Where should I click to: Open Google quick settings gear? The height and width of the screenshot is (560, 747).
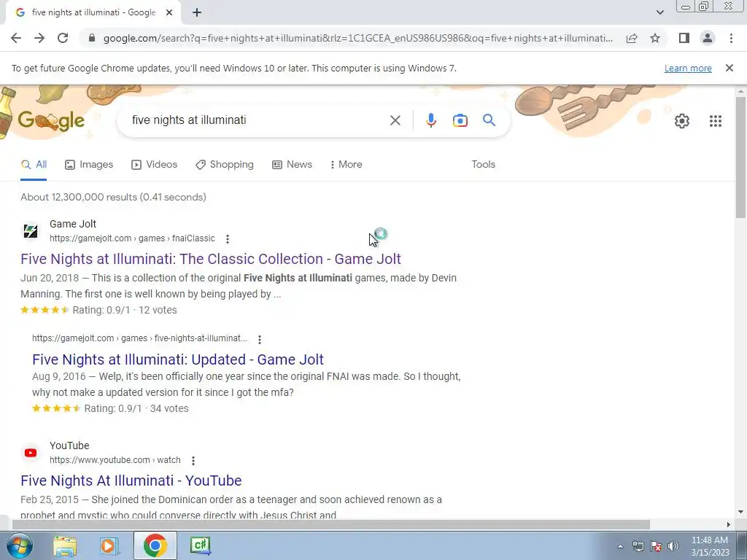682,121
